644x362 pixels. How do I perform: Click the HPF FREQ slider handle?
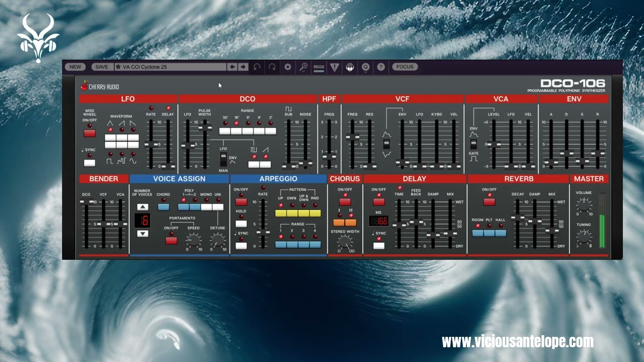pos(329,157)
